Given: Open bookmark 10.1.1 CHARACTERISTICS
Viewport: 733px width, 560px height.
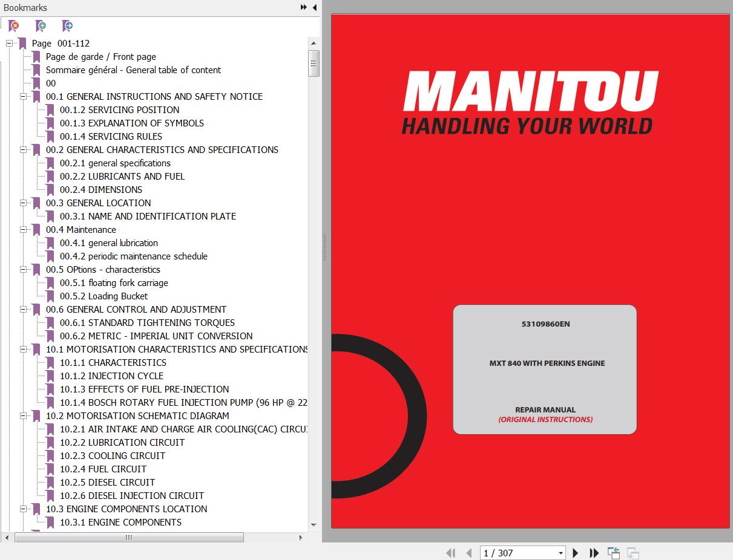Looking at the screenshot, I should click(113, 363).
